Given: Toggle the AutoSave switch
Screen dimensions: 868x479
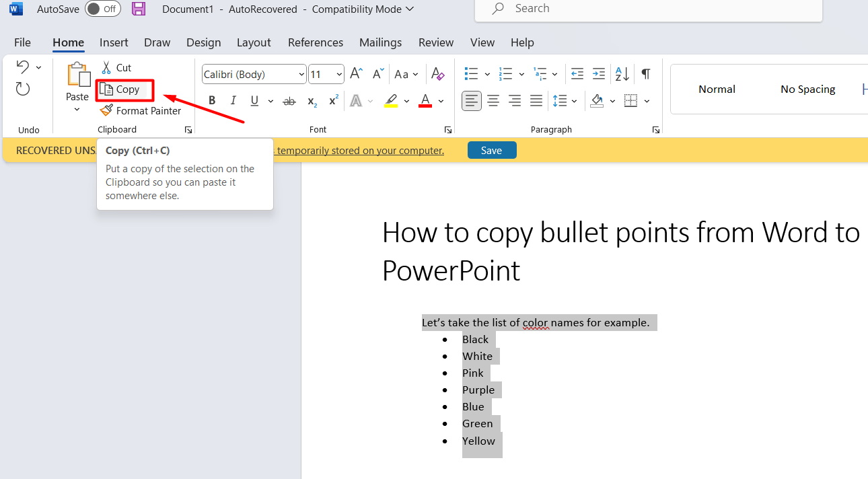Looking at the screenshot, I should [103, 9].
